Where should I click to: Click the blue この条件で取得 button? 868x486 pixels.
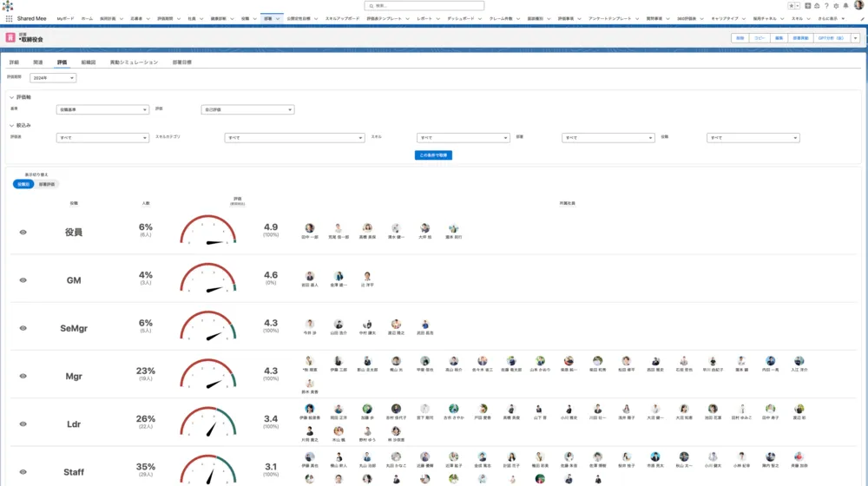point(433,155)
